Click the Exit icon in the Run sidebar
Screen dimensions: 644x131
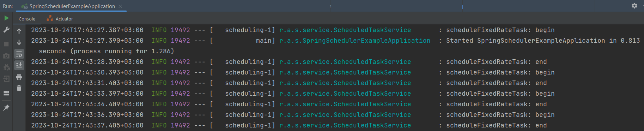coord(6,79)
